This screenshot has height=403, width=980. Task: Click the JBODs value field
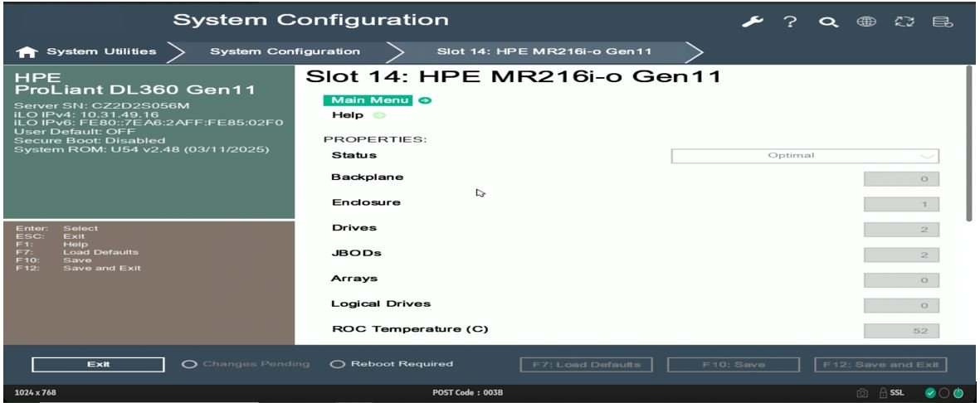901,255
